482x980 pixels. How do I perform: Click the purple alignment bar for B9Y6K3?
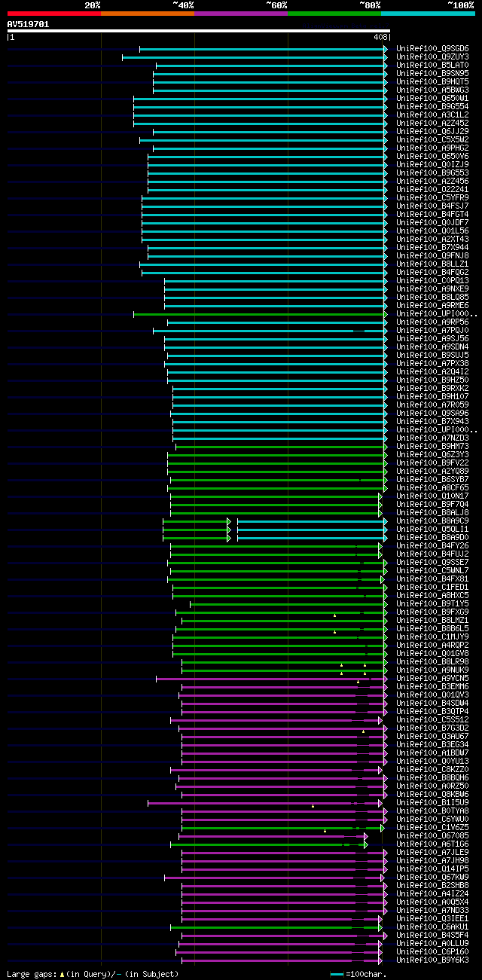pos(282,960)
